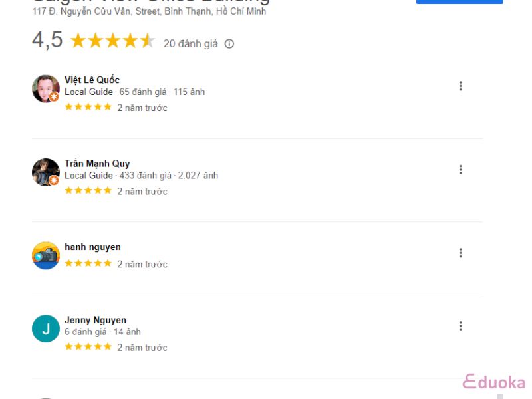
Task: Open options menu for Jenny Nguyen review
Action: [460, 326]
